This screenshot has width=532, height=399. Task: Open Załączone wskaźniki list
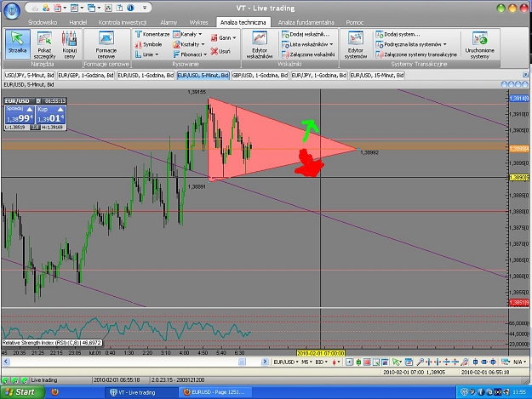[x=308, y=54]
